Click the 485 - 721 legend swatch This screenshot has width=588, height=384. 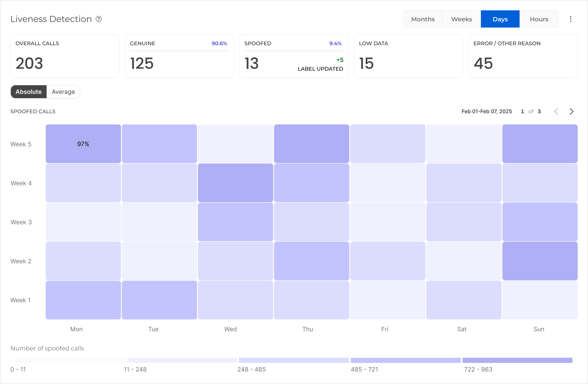click(x=406, y=360)
